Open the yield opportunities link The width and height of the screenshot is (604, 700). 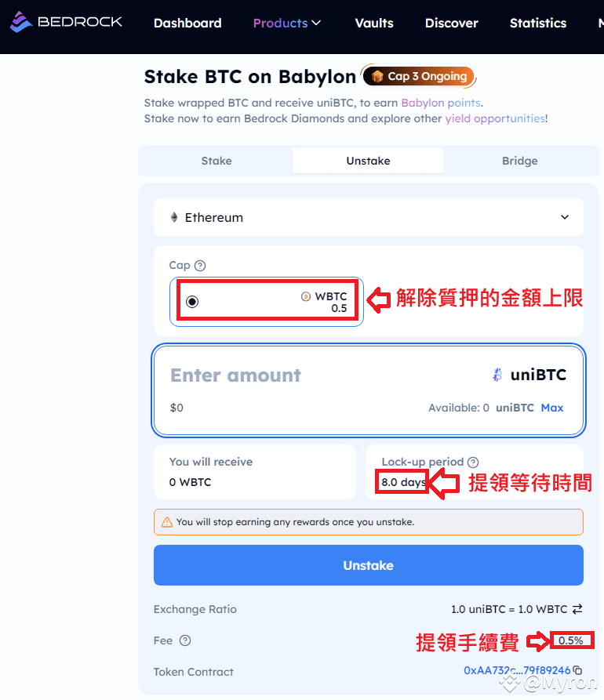(x=495, y=118)
